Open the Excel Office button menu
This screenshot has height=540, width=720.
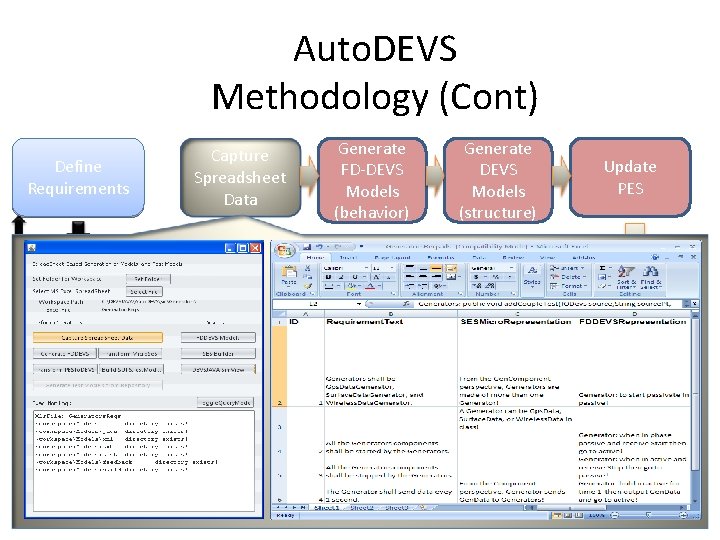coord(285,251)
